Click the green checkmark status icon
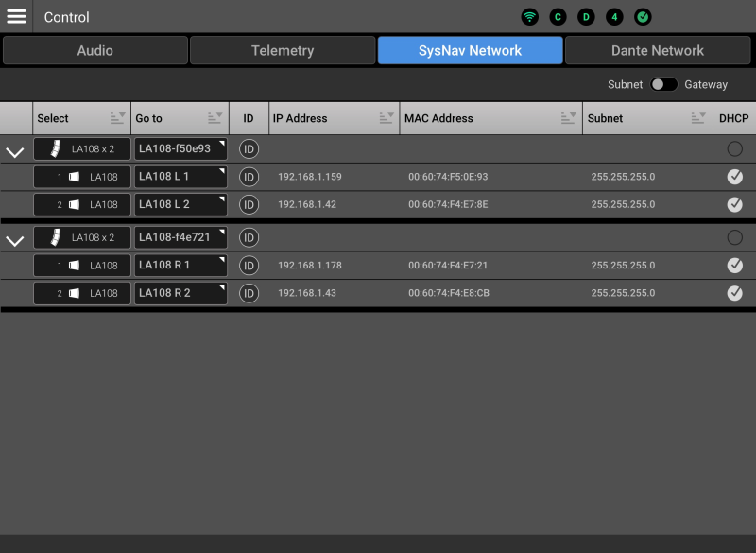The width and height of the screenshot is (756, 553). click(x=643, y=17)
